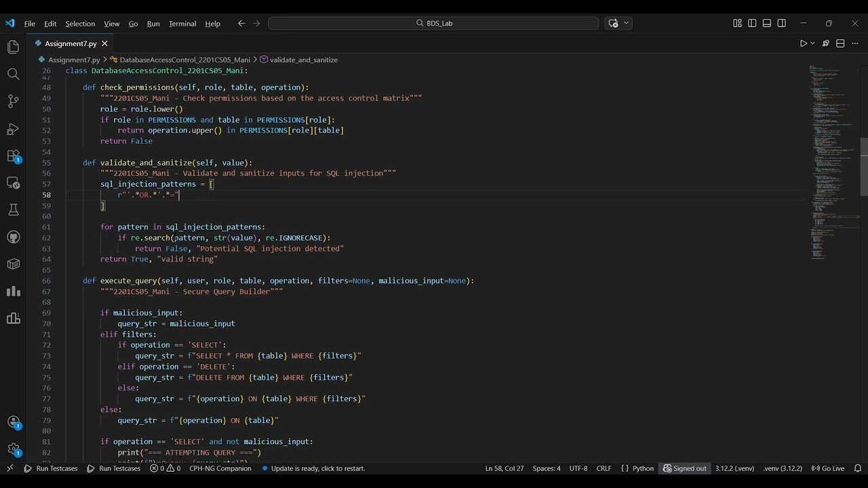
Task: Open the GitHub view in activity bar
Action: pos(13,237)
